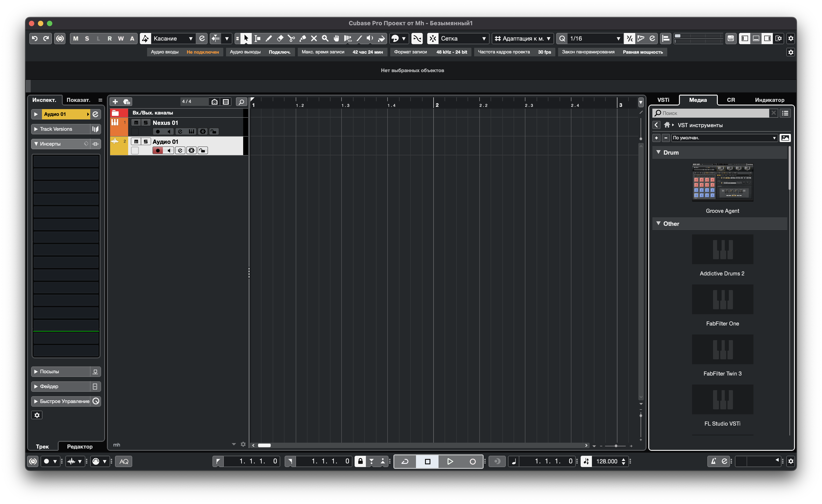
Task: Switch to the Индикатор tab
Action: pyautogui.click(x=769, y=100)
